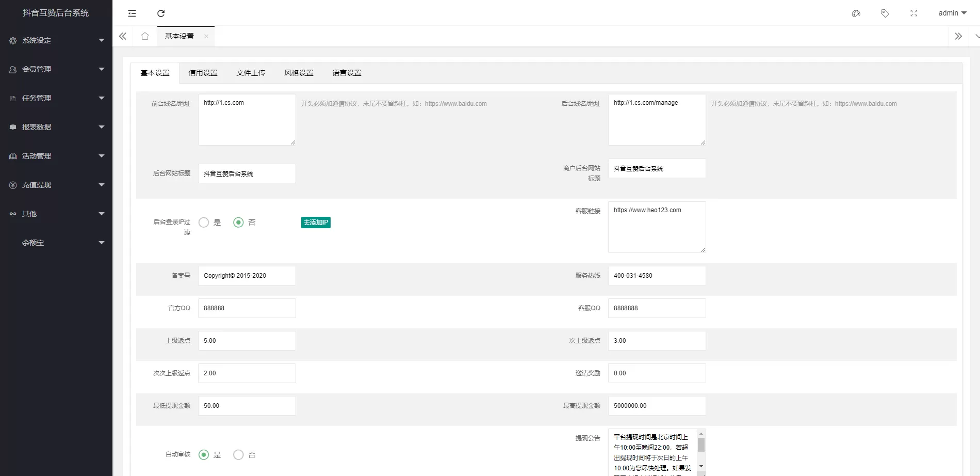Screen dimensions: 980x476
Task: Select 否 for 自动审核
Action: [x=238, y=455]
